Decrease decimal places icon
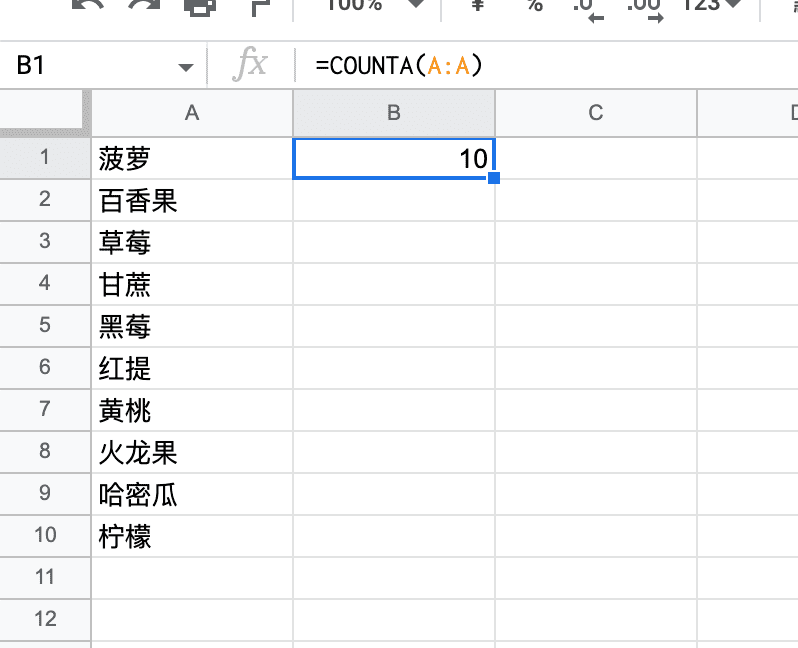 (588, 10)
